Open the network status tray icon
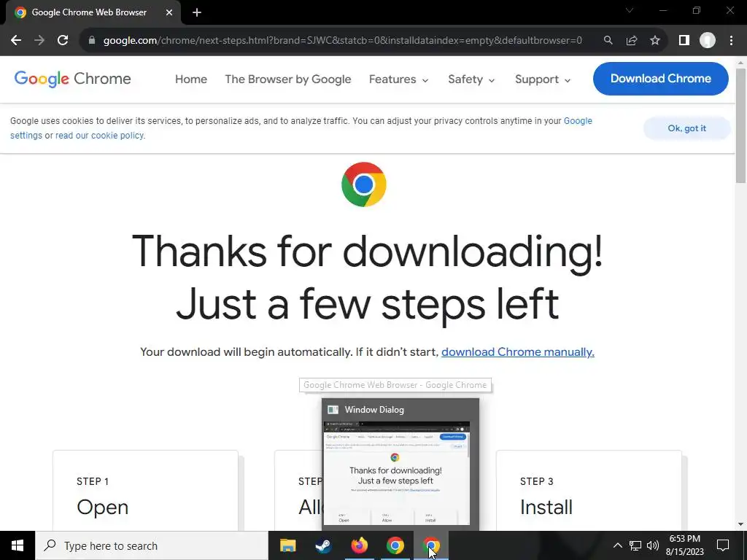Image resolution: width=747 pixels, height=560 pixels. click(x=635, y=545)
